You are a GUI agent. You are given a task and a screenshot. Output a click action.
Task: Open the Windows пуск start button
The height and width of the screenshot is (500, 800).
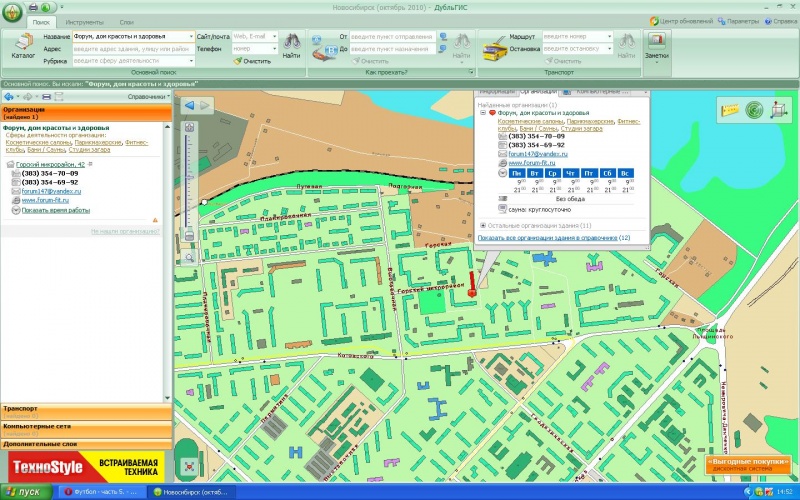pyautogui.click(x=26, y=492)
